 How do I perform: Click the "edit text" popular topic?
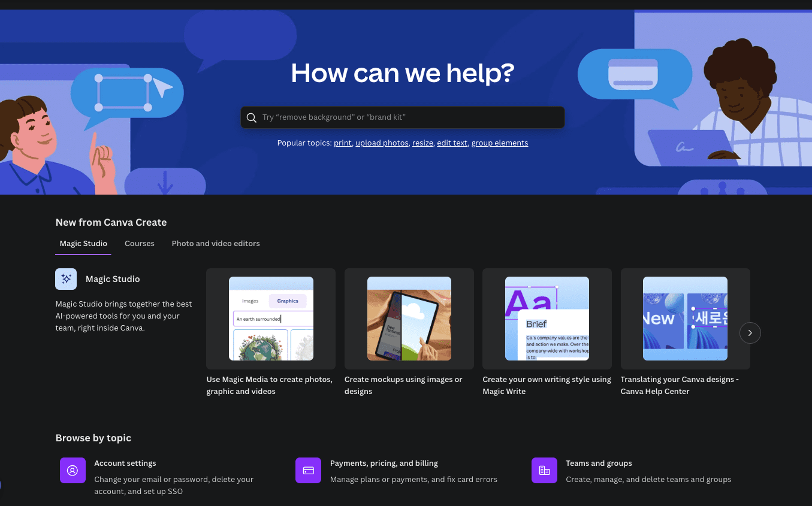coord(452,143)
